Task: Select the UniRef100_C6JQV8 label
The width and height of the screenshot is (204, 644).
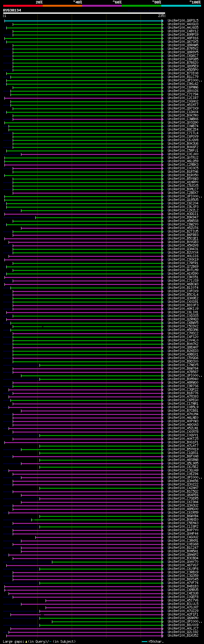Action: 183,140
